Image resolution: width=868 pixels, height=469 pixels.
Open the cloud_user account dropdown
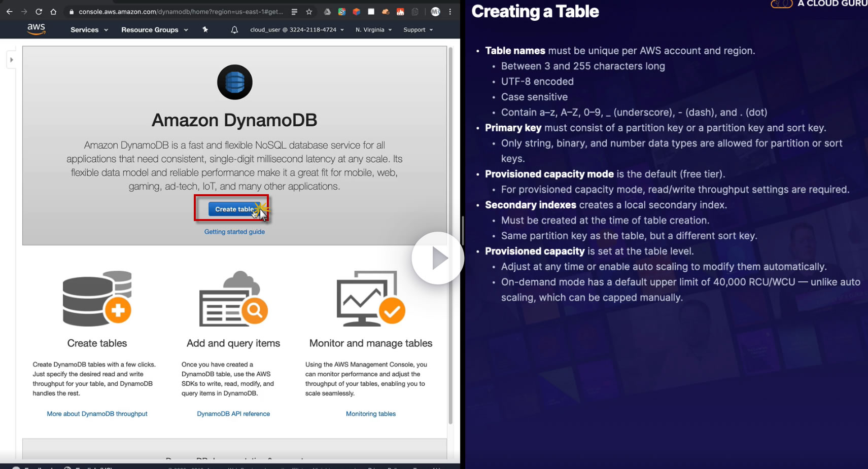click(x=297, y=30)
